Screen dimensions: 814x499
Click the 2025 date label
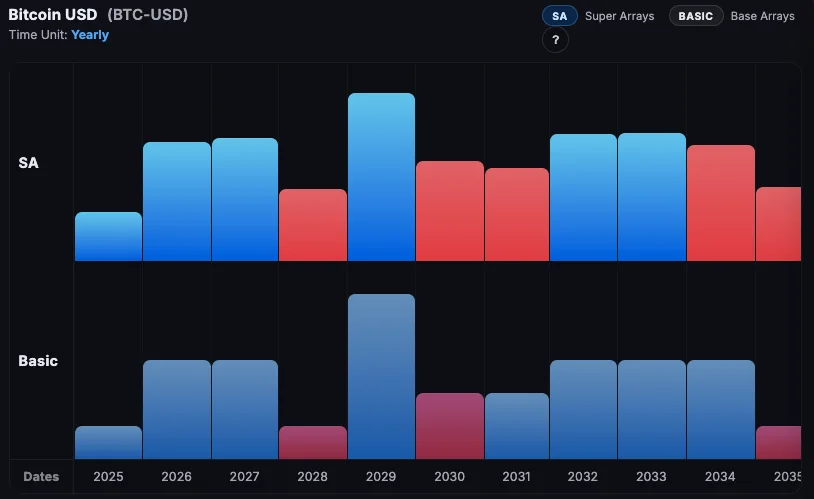pyautogui.click(x=108, y=476)
